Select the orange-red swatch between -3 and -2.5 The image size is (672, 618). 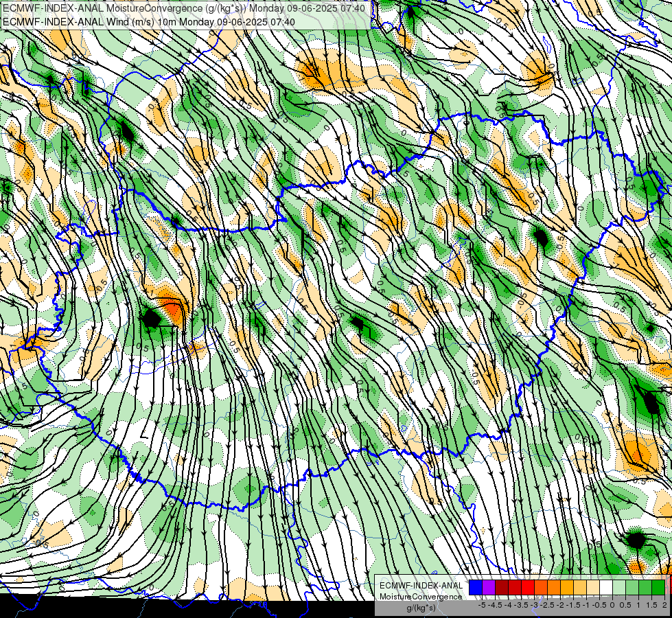[541, 587]
